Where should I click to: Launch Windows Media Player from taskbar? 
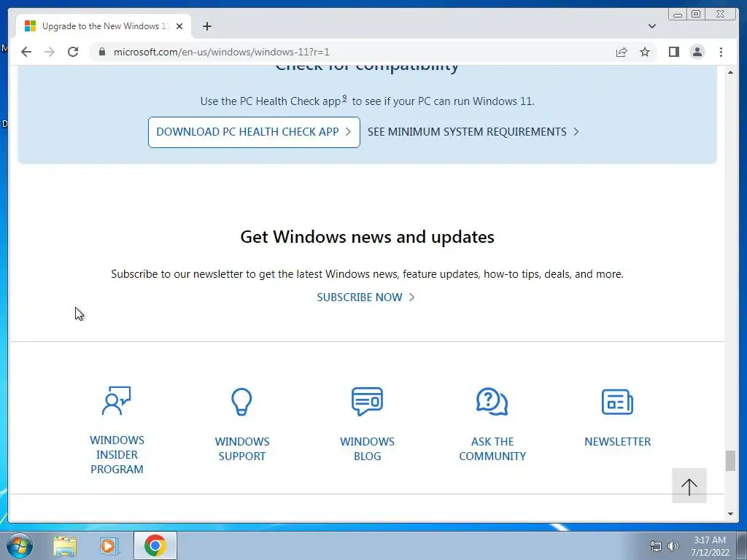coord(109,545)
